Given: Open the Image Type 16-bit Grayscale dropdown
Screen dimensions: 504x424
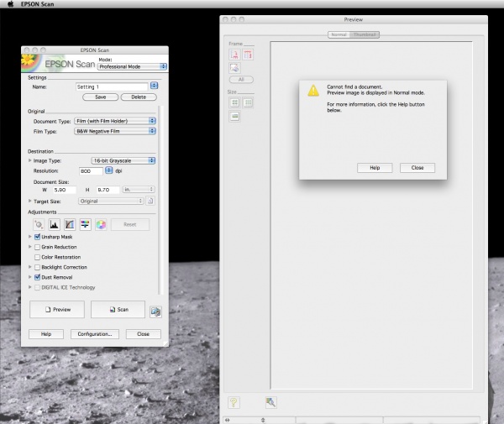Looking at the screenshot, I should pyautogui.click(x=123, y=160).
